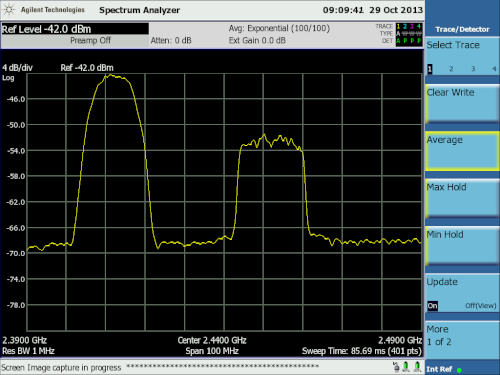
Task: Click the Center 2.4400 GHz label
Action: [x=212, y=340]
